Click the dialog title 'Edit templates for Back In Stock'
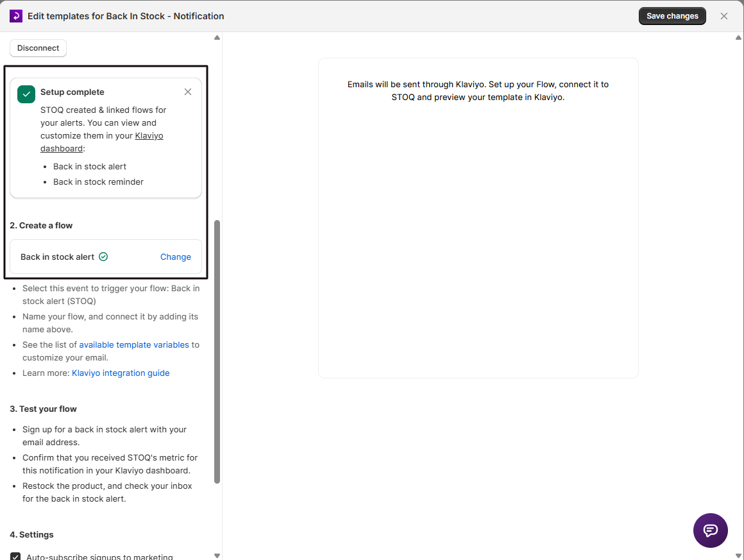This screenshot has width=744, height=560. click(126, 16)
